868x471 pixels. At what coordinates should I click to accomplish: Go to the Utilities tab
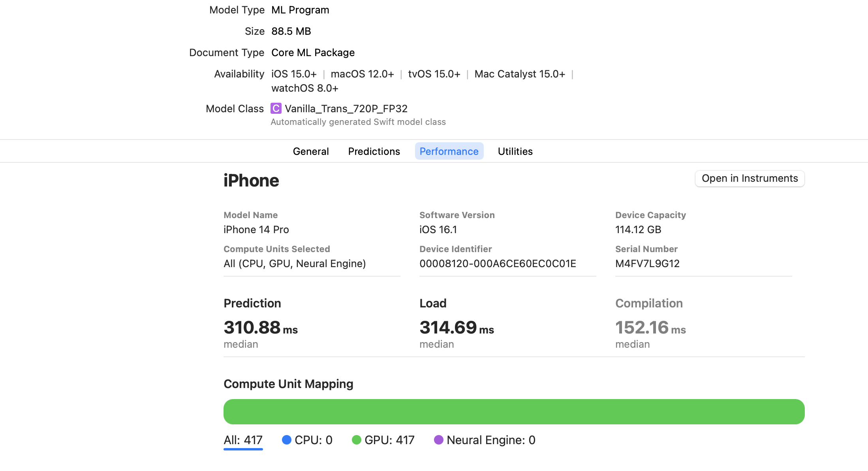(x=515, y=151)
